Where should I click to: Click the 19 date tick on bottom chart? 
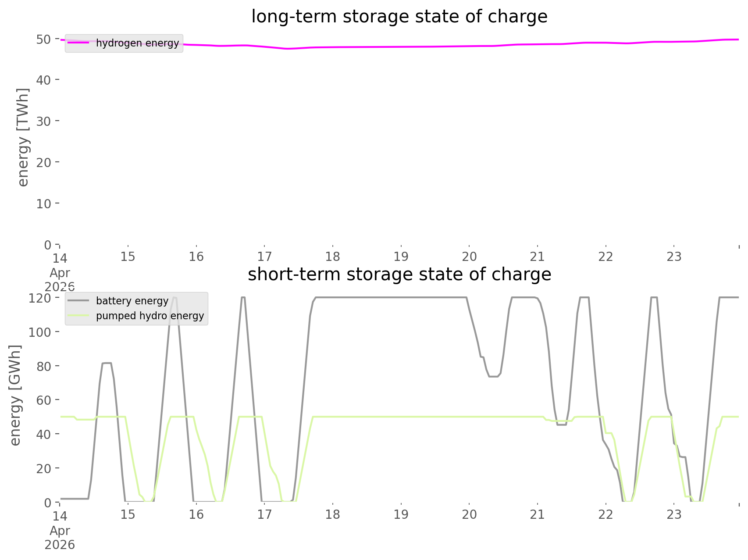pos(401,514)
